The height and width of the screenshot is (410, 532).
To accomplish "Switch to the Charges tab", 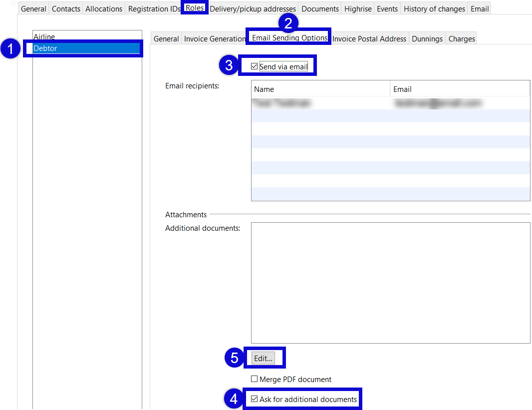I will coord(461,38).
